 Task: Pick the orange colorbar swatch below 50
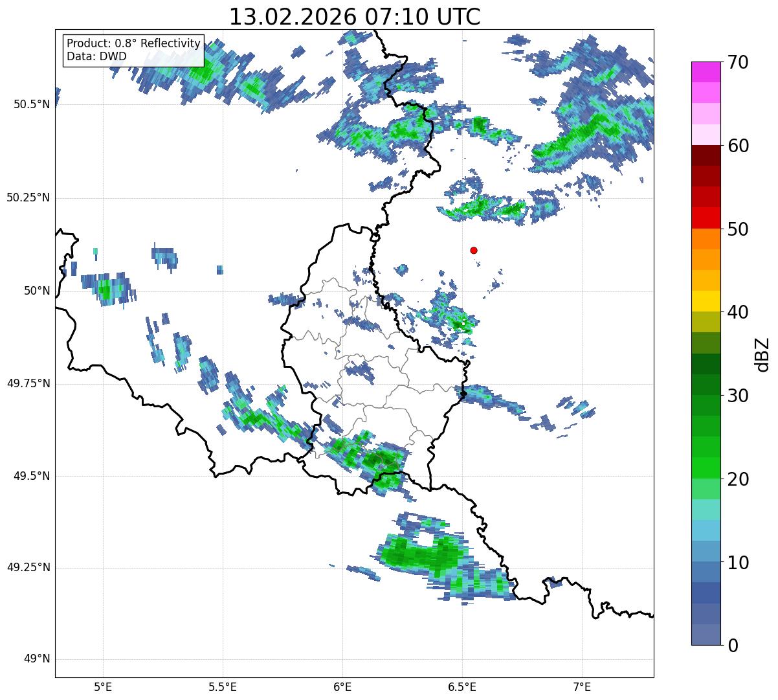tap(706, 239)
